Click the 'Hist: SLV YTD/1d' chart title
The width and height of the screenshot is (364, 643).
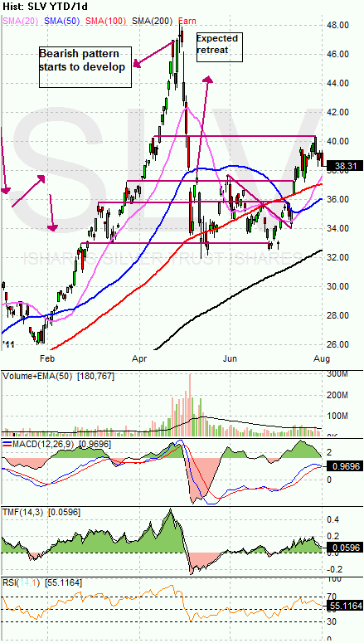pyautogui.click(x=45, y=7)
